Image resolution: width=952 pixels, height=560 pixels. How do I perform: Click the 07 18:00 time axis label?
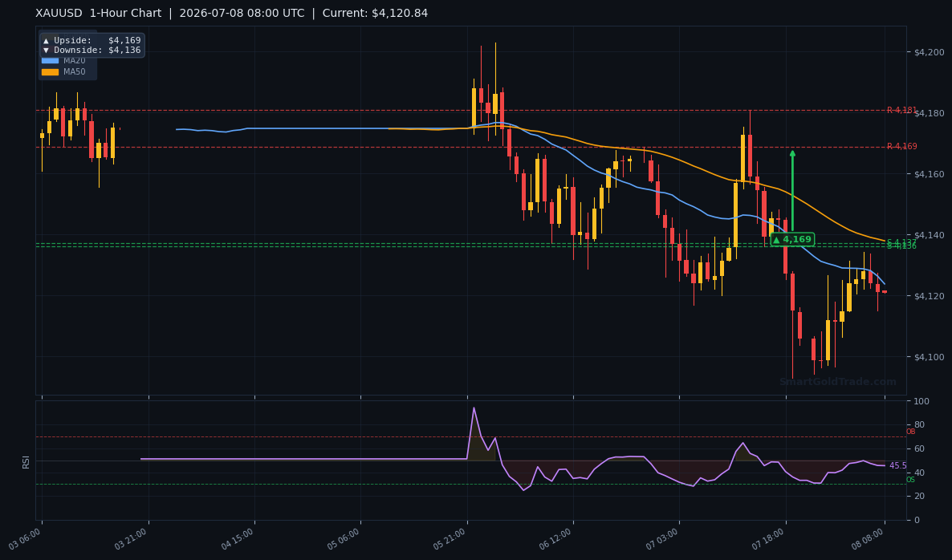point(769,539)
